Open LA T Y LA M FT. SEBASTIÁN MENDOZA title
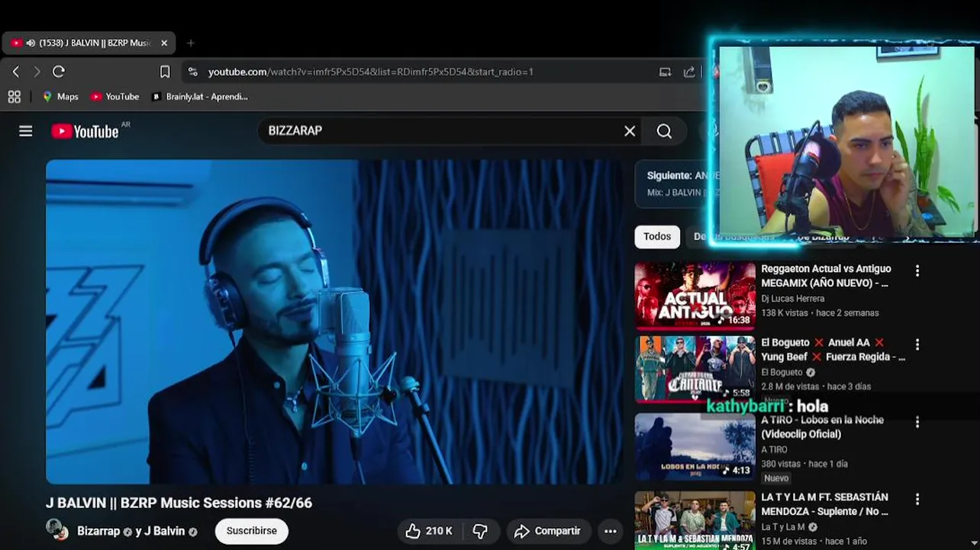The image size is (980, 550). (x=825, y=504)
